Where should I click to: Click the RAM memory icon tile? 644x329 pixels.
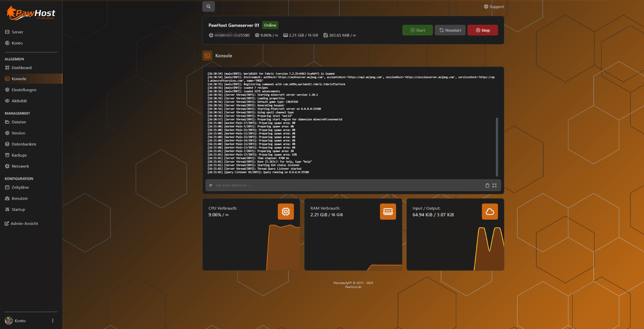click(x=388, y=211)
